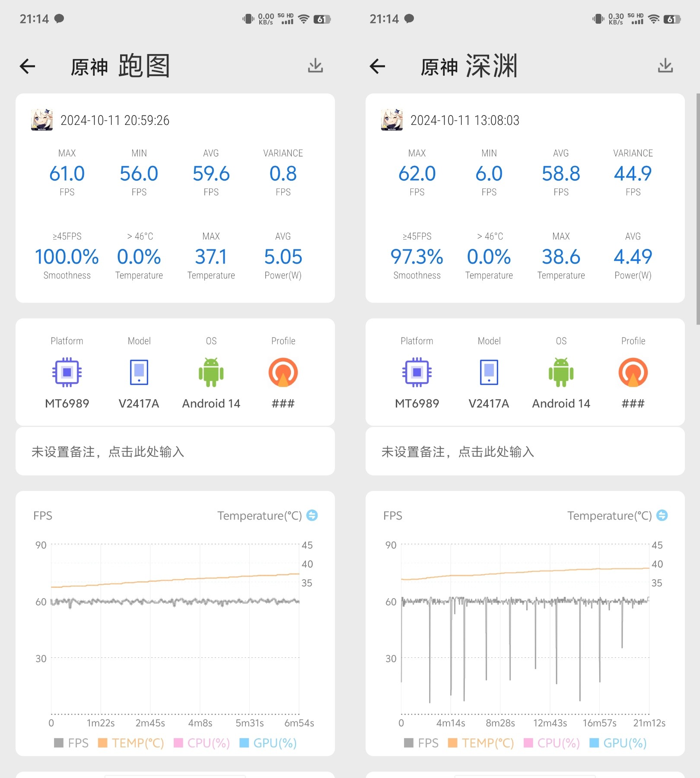The image size is (700, 778).
Task: Tap the 59.6 AVG FPS value
Action: (x=211, y=174)
